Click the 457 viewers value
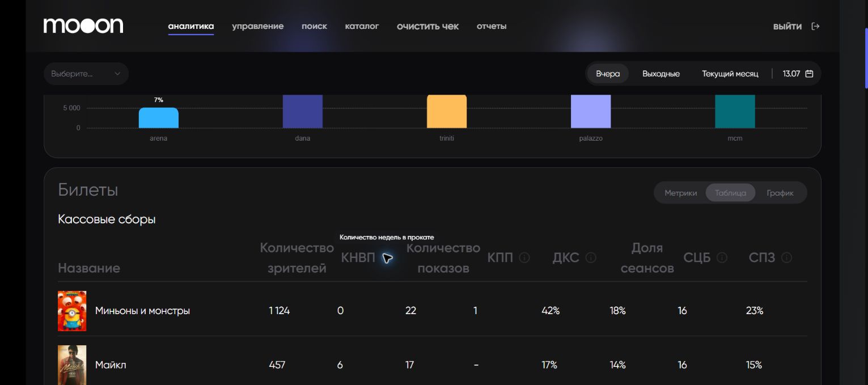 (277, 365)
